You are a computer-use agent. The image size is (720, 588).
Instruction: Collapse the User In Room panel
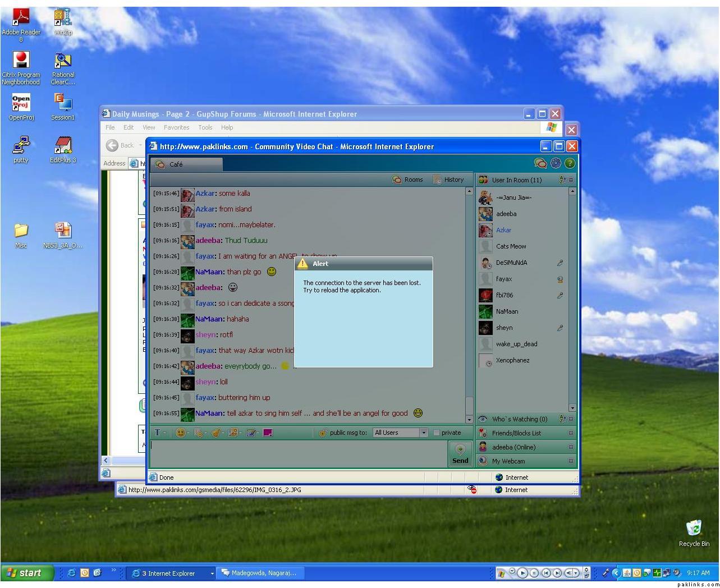click(x=571, y=180)
